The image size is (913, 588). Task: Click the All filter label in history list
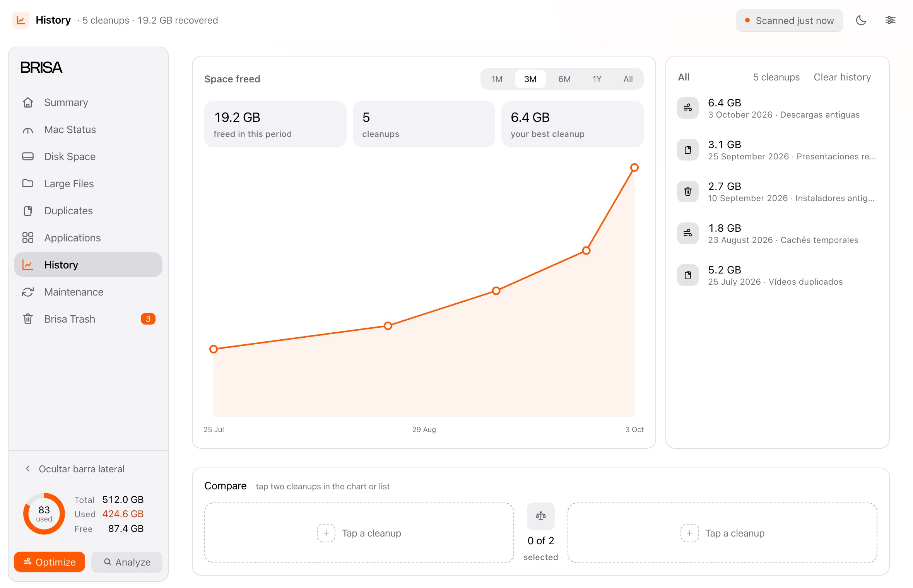coord(684,77)
